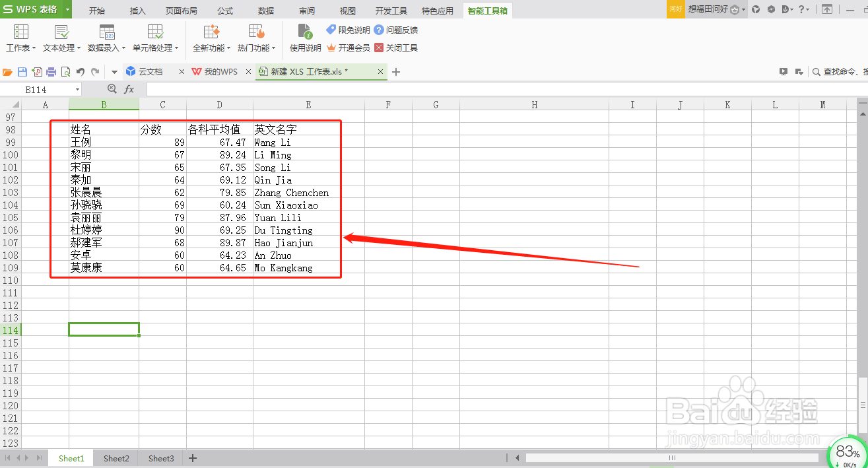Click the 各科平均值 header cell
The image size is (868, 468).
pyautogui.click(x=220, y=129)
